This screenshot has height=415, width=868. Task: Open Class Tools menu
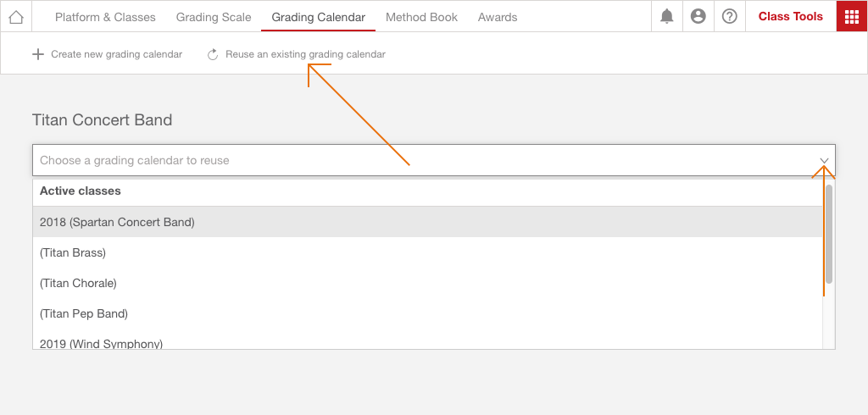pyautogui.click(x=791, y=17)
